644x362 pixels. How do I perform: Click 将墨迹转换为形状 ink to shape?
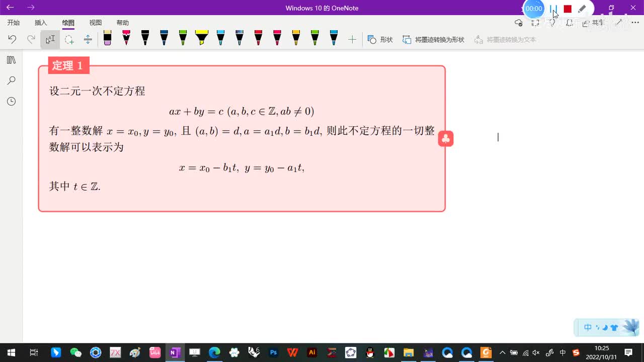(x=433, y=39)
